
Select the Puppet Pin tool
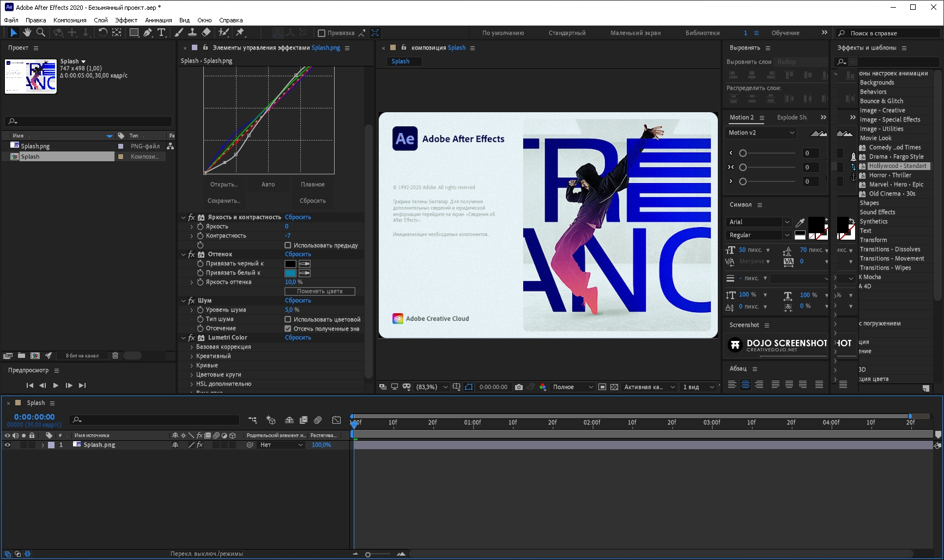click(x=240, y=33)
